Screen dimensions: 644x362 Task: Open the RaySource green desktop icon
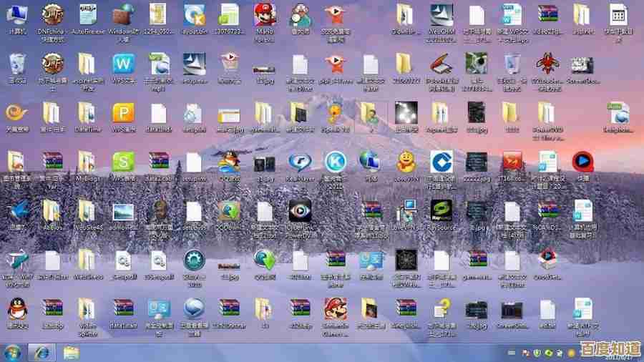[441, 210]
